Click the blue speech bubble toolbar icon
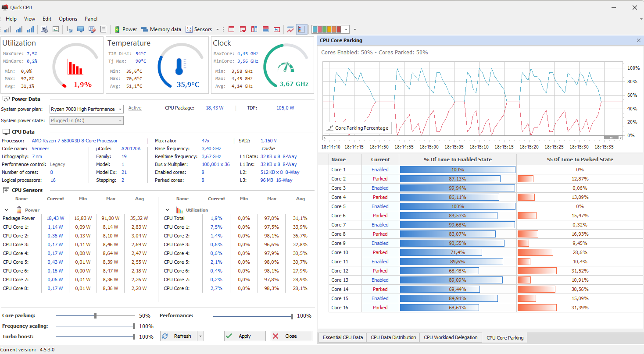Screen dimensions: 644x354 point(80,29)
